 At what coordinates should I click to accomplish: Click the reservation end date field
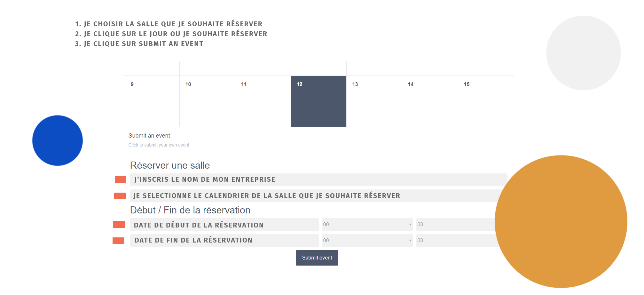[224, 241]
